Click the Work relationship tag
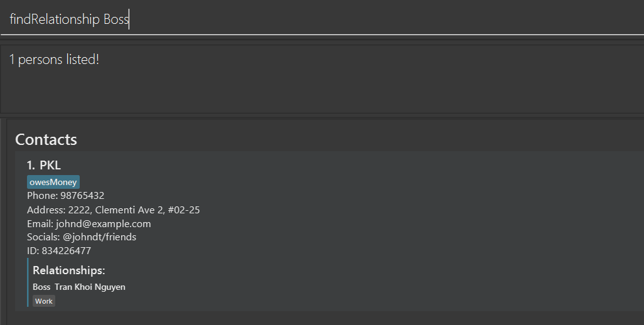644x325 pixels. click(44, 301)
